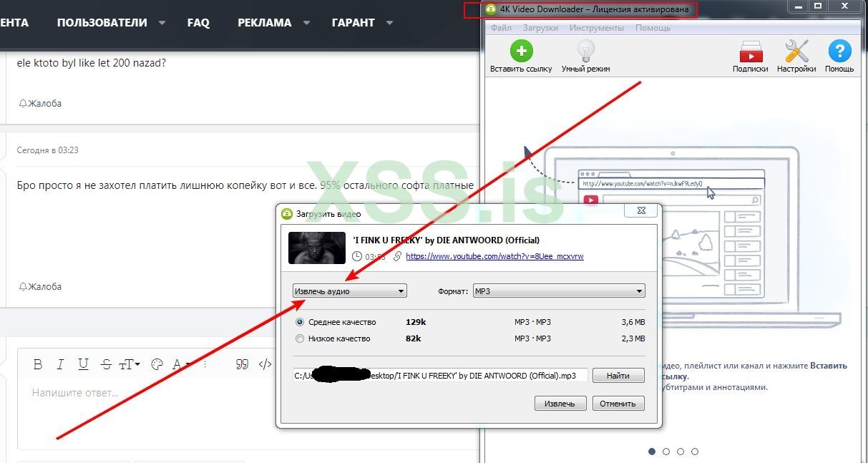Open the Извлечь аудио dropdown
The width and height of the screenshot is (868, 463).
click(x=350, y=291)
